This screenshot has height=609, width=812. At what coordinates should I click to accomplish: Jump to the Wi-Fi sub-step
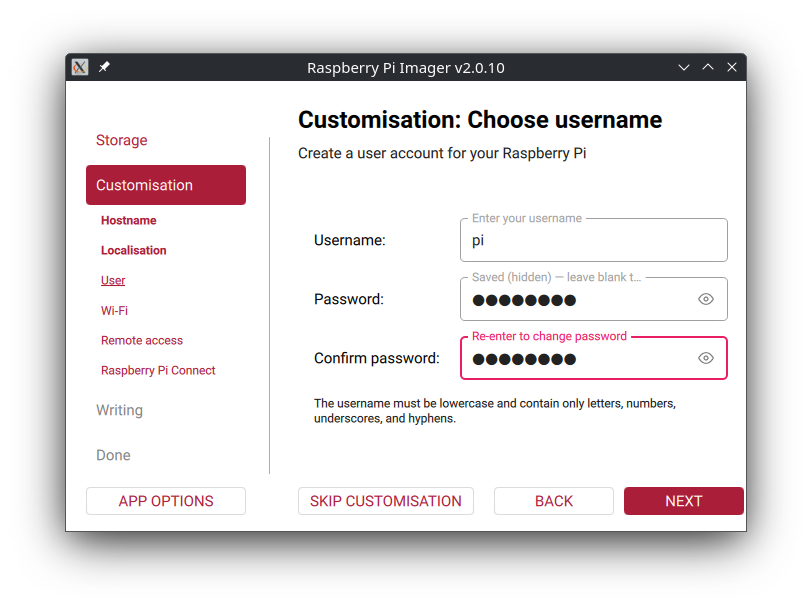click(114, 311)
